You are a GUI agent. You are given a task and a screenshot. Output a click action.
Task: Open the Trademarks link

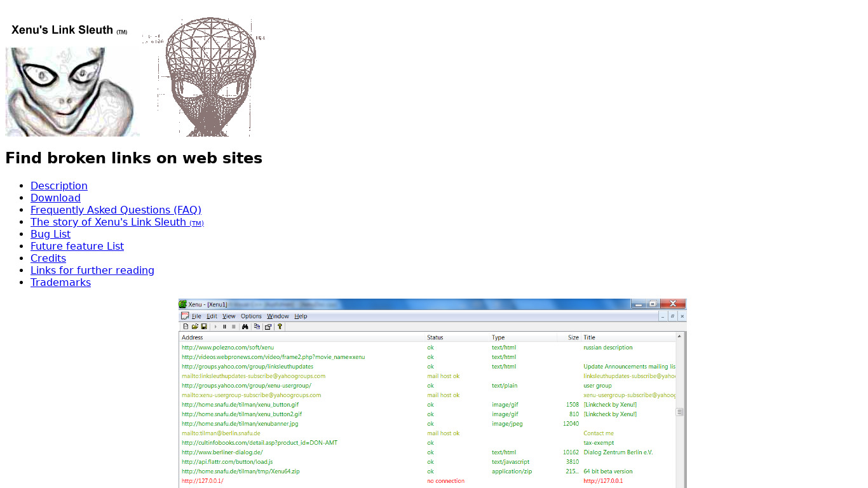(60, 282)
